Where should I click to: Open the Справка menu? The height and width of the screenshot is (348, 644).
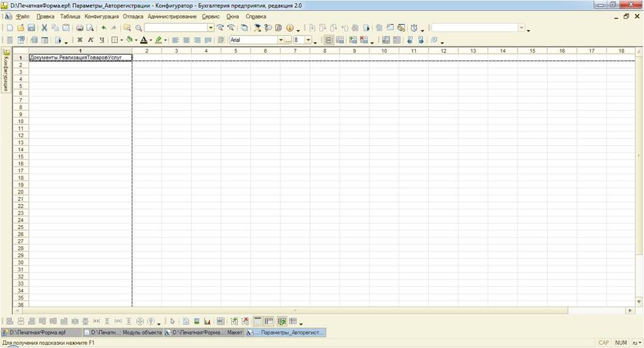point(256,16)
